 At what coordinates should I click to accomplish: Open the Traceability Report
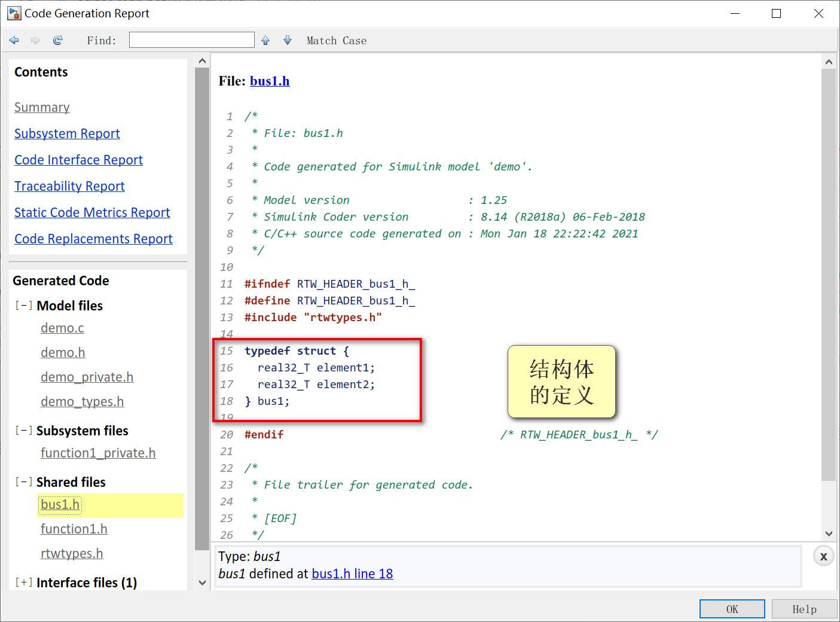click(x=69, y=186)
